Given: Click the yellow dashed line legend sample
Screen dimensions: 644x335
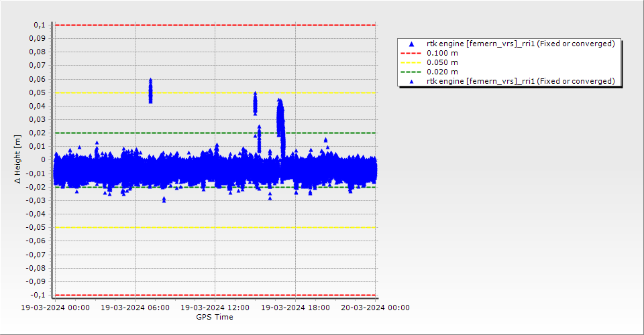Looking at the screenshot, I should pos(412,62).
